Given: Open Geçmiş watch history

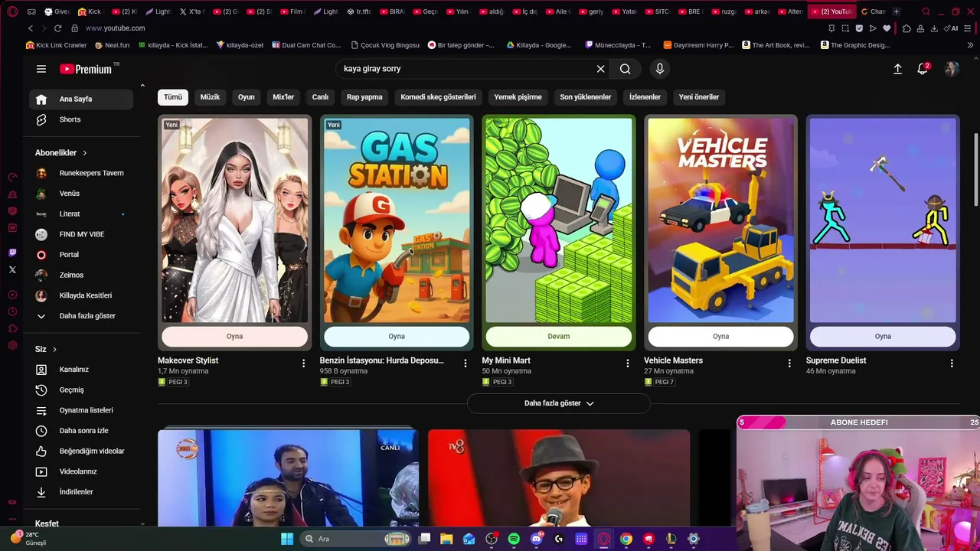Looking at the screenshot, I should (82, 390).
